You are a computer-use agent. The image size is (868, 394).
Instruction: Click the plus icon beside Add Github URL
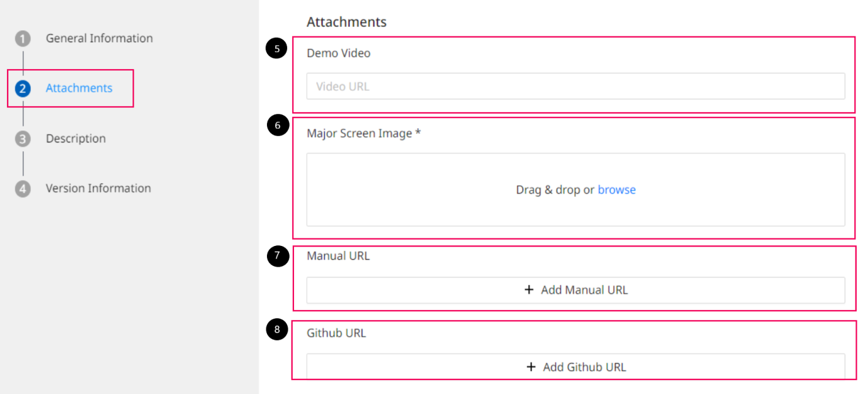531,367
